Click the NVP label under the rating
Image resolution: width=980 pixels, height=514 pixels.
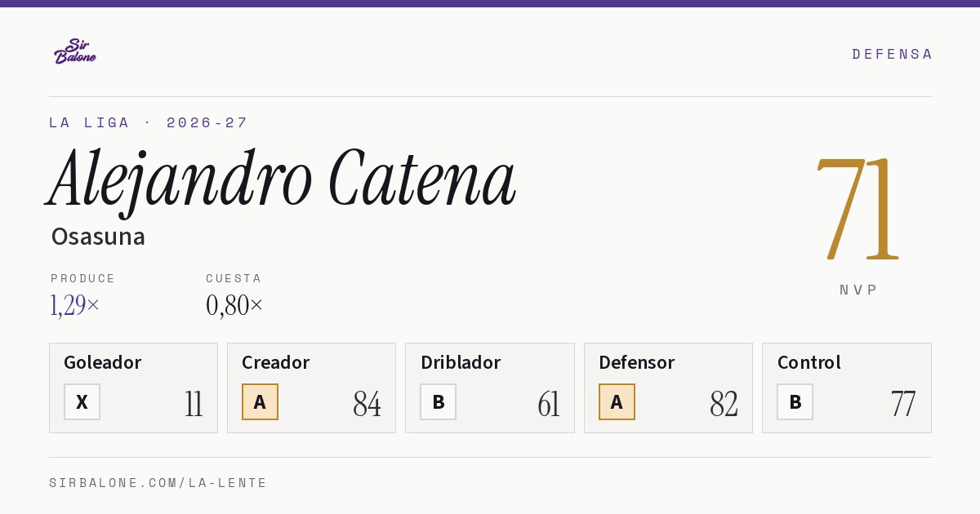[858, 290]
